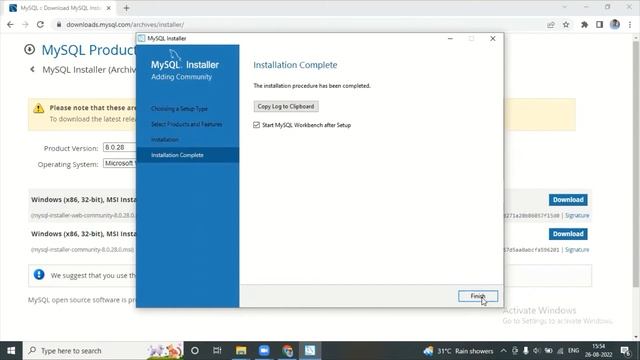Click the page vertical scrollbar
Image resolution: width=640 pixels, height=360 pixels.
coord(636,163)
